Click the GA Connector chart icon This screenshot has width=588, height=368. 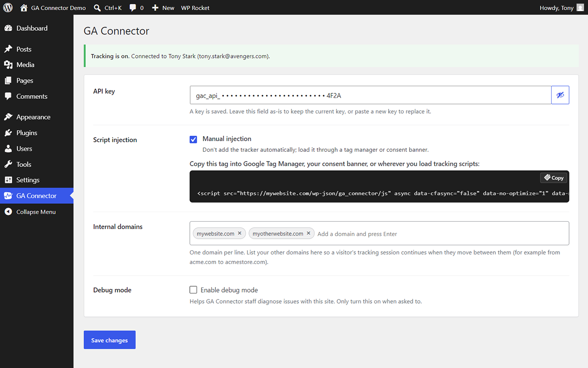(8, 195)
